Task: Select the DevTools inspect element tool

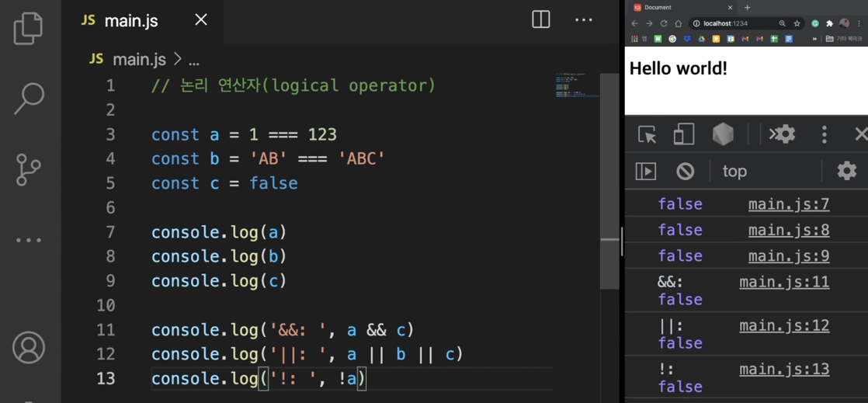Action: click(x=648, y=134)
